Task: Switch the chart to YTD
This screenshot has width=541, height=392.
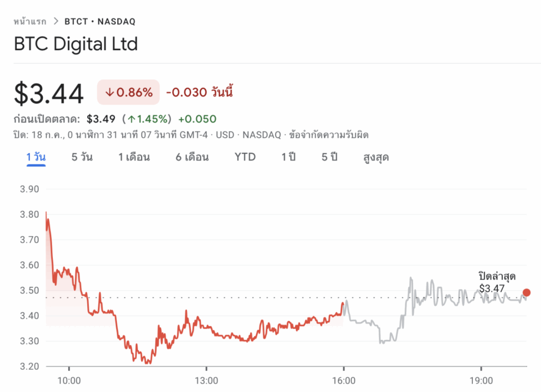Action: pos(245,157)
